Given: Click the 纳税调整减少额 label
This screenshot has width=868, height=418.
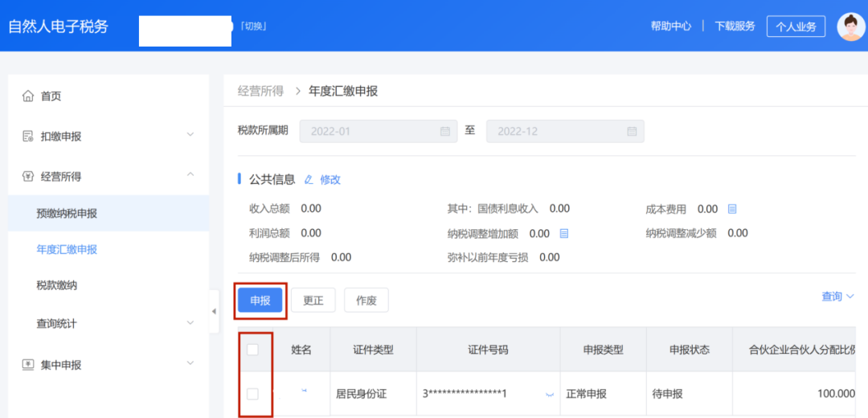Looking at the screenshot, I should pos(681,233).
